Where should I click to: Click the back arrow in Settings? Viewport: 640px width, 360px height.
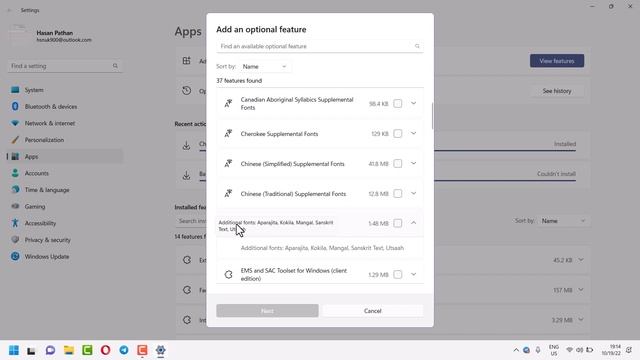(x=9, y=10)
